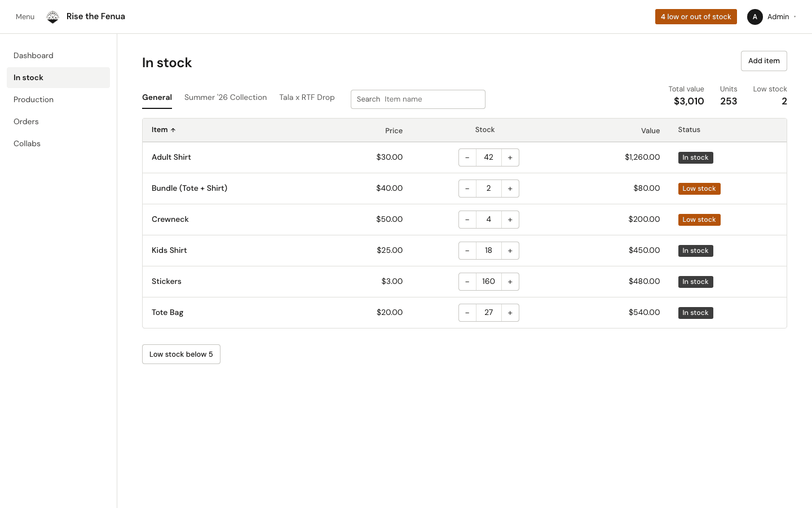Increase Tote Bag stock
This screenshot has width=812, height=508.
coord(510,313)
